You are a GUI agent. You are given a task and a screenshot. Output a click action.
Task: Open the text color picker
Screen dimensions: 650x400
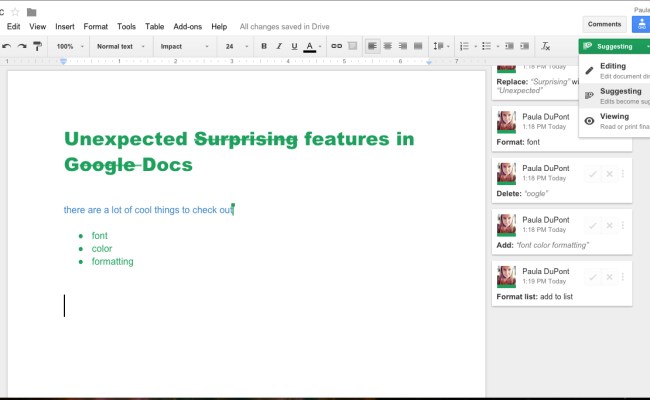click(x=310, y=46)
